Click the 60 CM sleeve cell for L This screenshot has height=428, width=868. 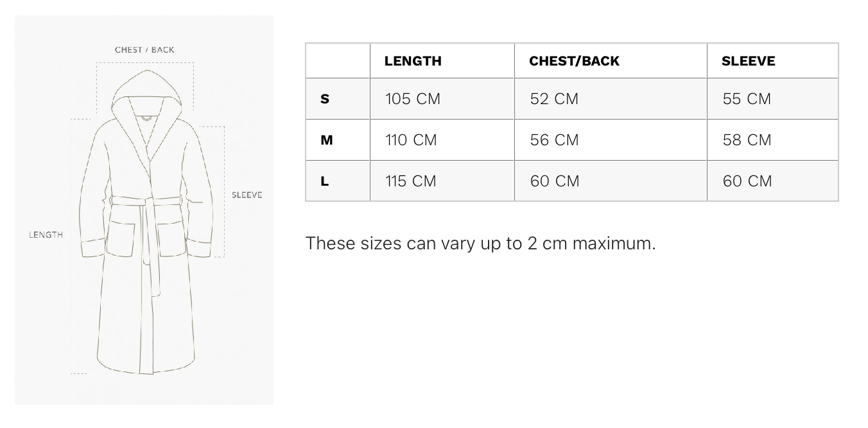(x=772, y=181)
